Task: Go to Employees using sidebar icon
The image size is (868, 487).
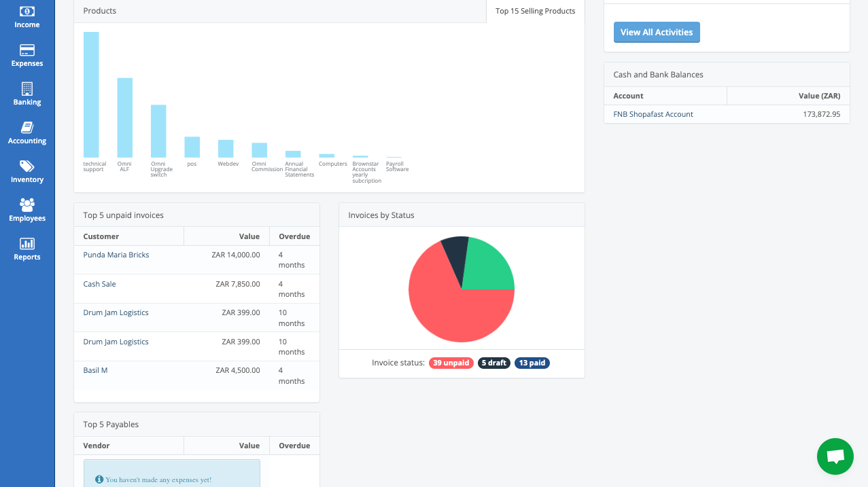Action: pyautogui.click(x=27, y=209)
